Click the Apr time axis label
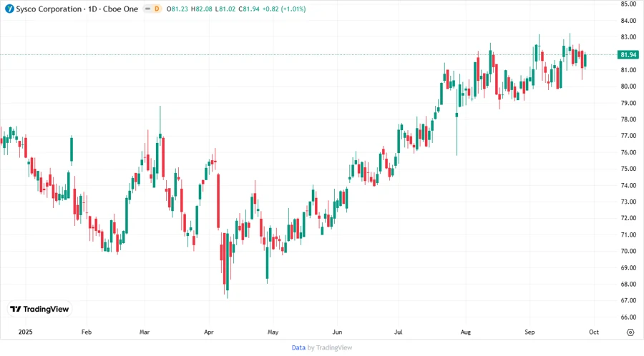644x356 pixels. pos(209,332)
